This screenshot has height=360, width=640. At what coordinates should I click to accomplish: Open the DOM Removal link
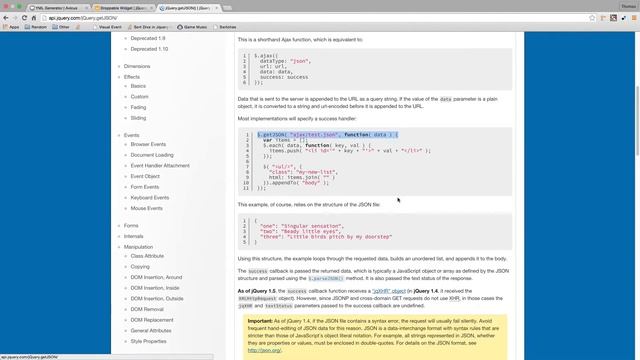[147, 309]
